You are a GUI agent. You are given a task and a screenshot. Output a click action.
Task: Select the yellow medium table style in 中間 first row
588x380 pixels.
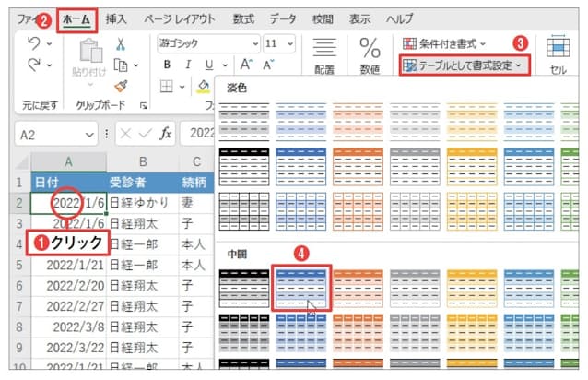click(472, 288)
